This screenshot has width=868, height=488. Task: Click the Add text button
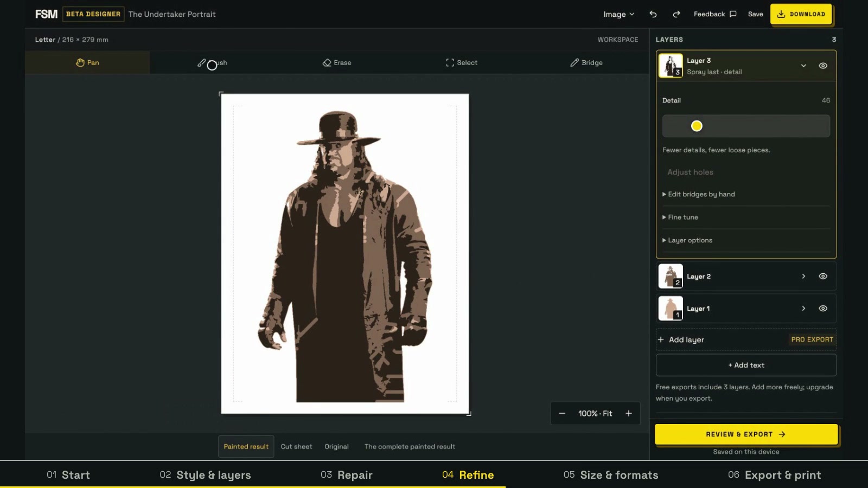coord(746,365)
